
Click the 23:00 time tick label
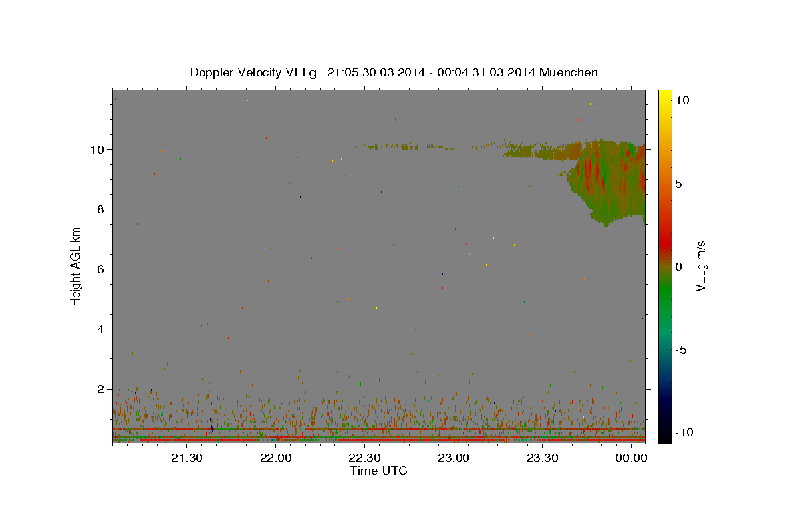454,458
